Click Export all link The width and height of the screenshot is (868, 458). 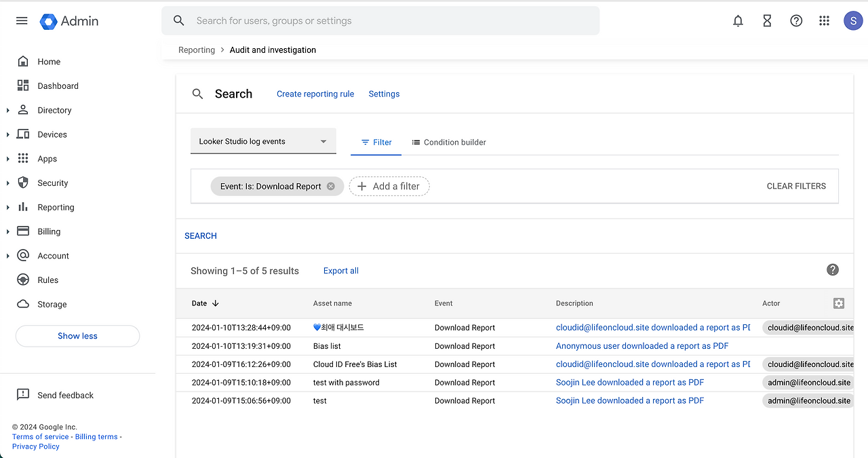coord(340,271)
